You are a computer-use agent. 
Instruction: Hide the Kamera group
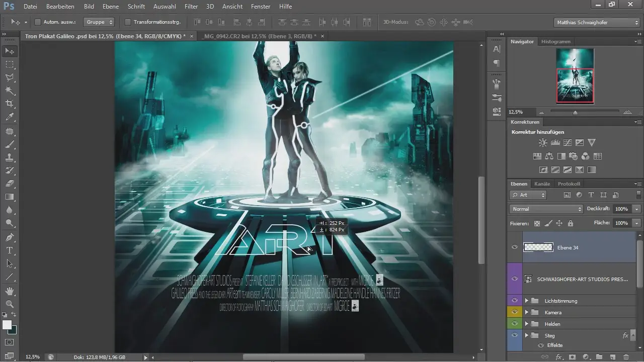pyautogui.click(x=514, y=312)
